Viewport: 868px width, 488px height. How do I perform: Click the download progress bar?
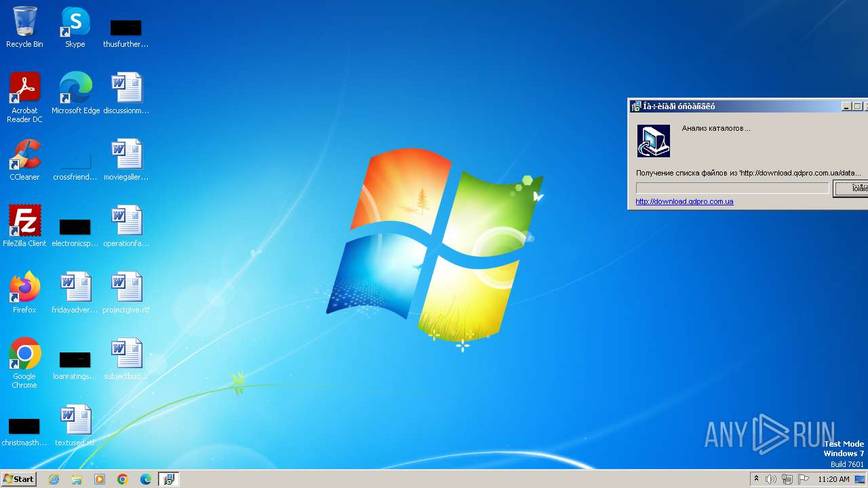click(732, 188)
